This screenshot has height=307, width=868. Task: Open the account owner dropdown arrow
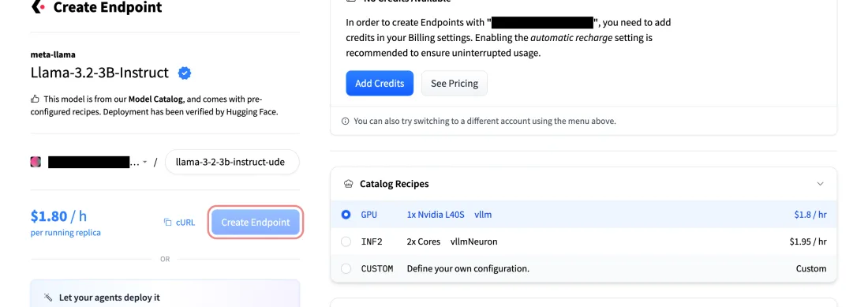click(x=144, y=162)
